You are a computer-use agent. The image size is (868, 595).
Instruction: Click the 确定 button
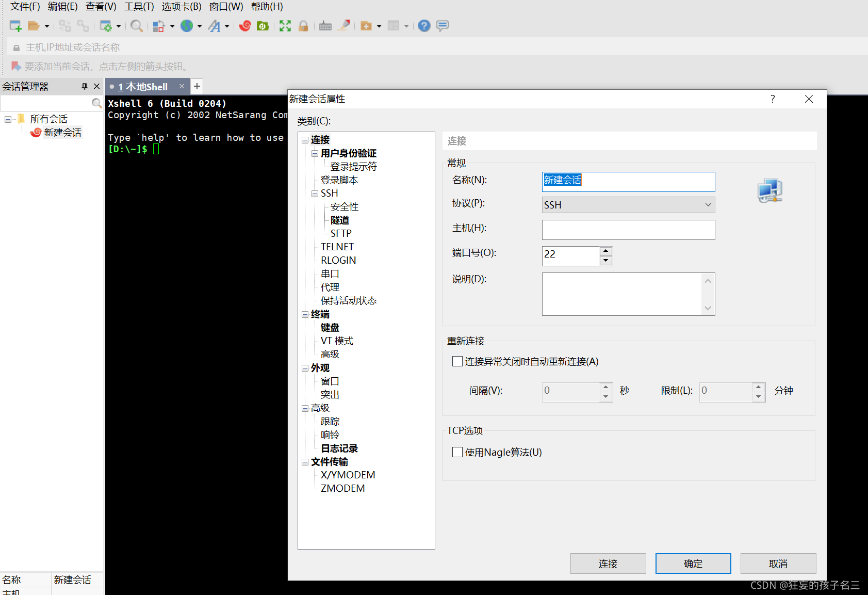[693, 564]
